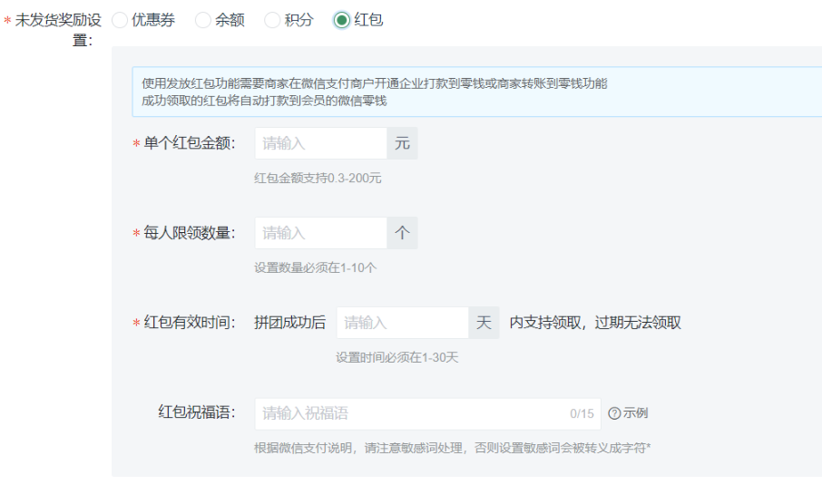Select the 优惠券 radio option
Screen dimensions: 822x504
point(120,20)
